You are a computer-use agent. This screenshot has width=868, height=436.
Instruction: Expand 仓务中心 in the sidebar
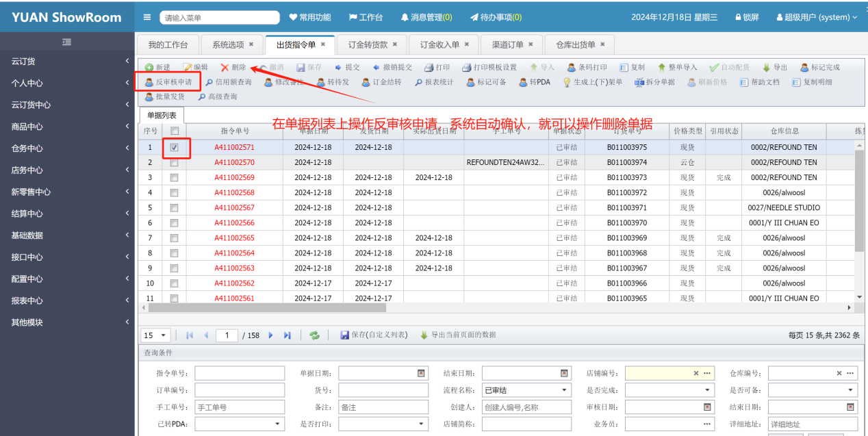[68, 148]
